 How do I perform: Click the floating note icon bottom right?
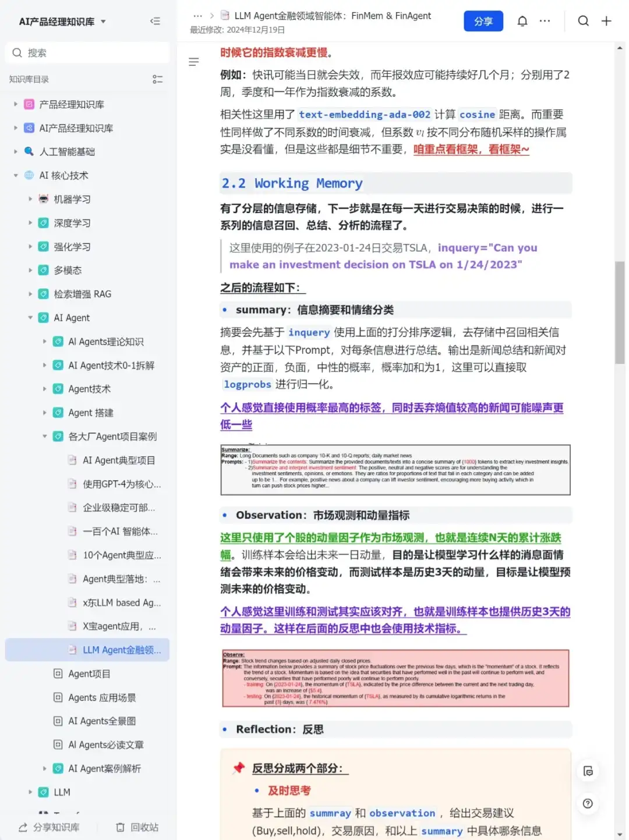coord(588,771)
